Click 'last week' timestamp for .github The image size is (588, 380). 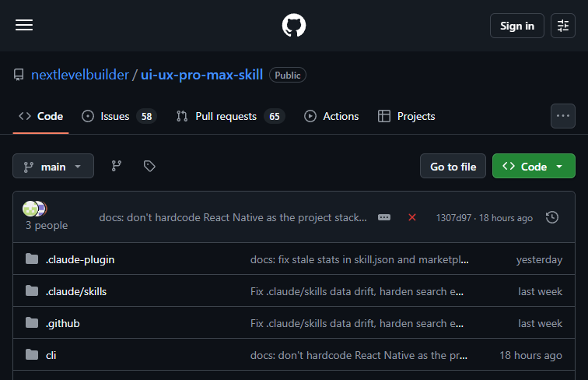pyautogui.click(x=540, y=323)
